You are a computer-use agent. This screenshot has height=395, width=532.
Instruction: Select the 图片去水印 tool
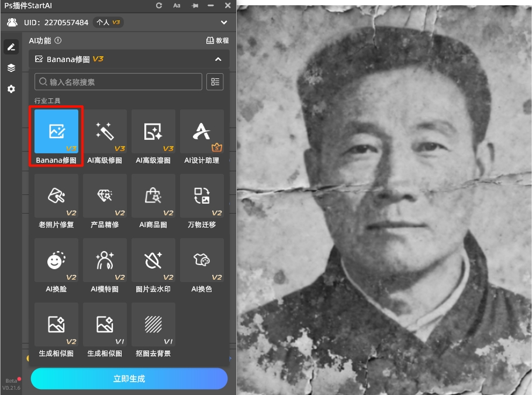(x=153, y=266)
